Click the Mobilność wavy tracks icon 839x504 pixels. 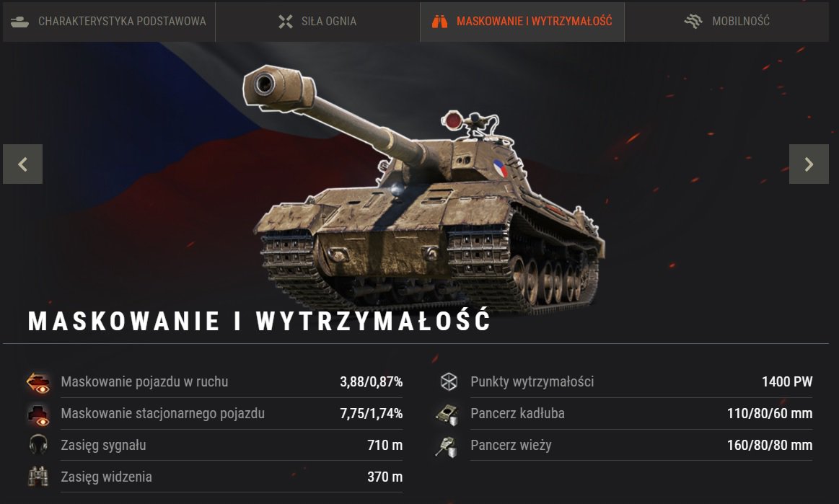click(693, 22)
